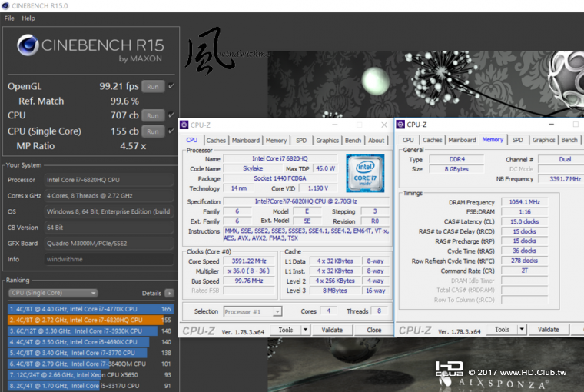Image resolution: width=584 pixels, height=392 pixels.
Task: Run the CPU (Single Core) benchmark
Action: (x=152, y=131)
